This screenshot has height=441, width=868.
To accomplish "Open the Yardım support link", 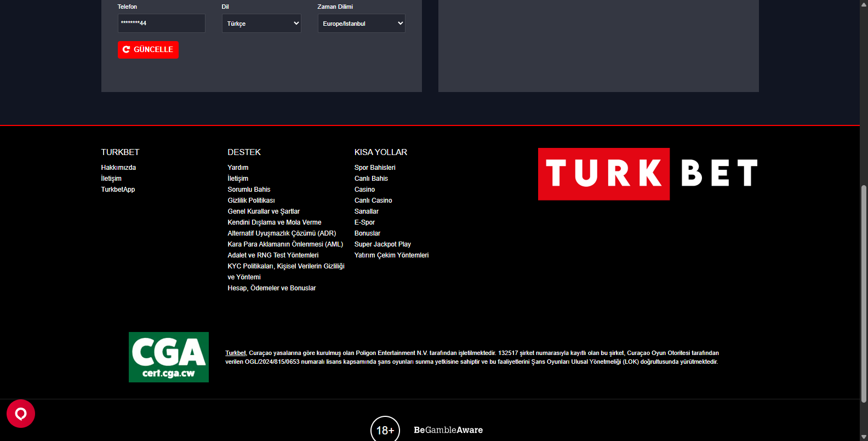I will click(238, 168).
